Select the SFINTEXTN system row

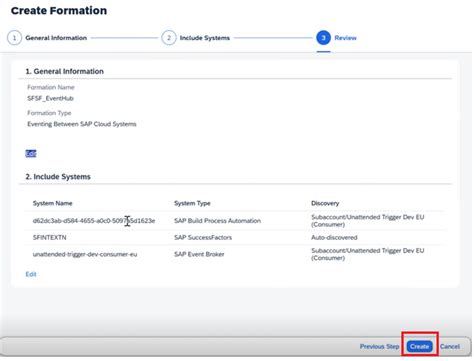pyautogui.click(x=235, y=238)
